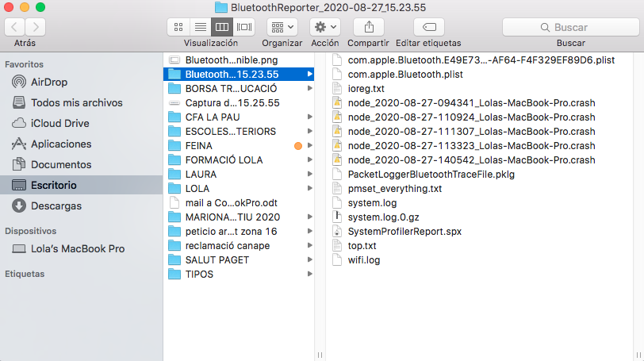Select Captura d…15.25.55 file
Image resolution: width=644 pixels, height=361 pixels.
pyautogui.click(x=239, y=102)
